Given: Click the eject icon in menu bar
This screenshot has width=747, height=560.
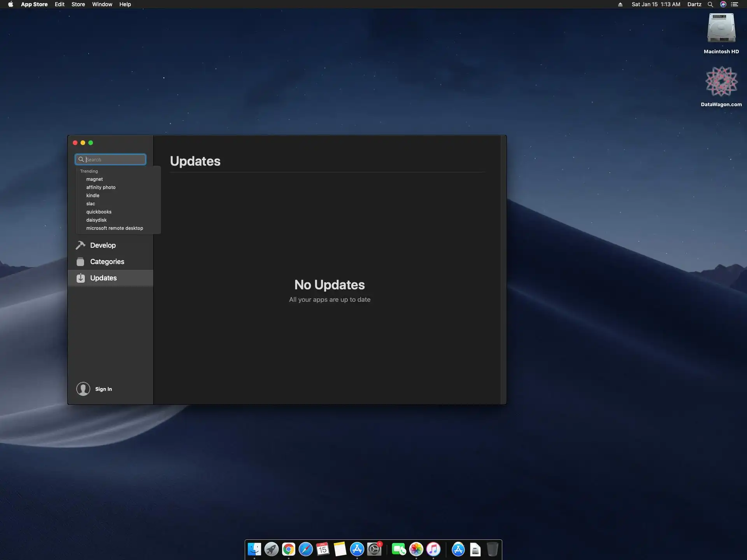Looking at the screenshot, I should (620, 4).
